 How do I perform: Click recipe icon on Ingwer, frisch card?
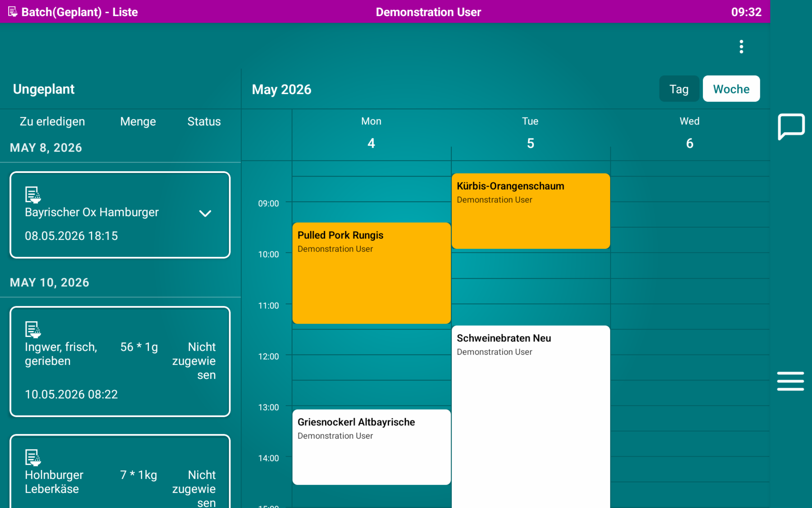33,330
